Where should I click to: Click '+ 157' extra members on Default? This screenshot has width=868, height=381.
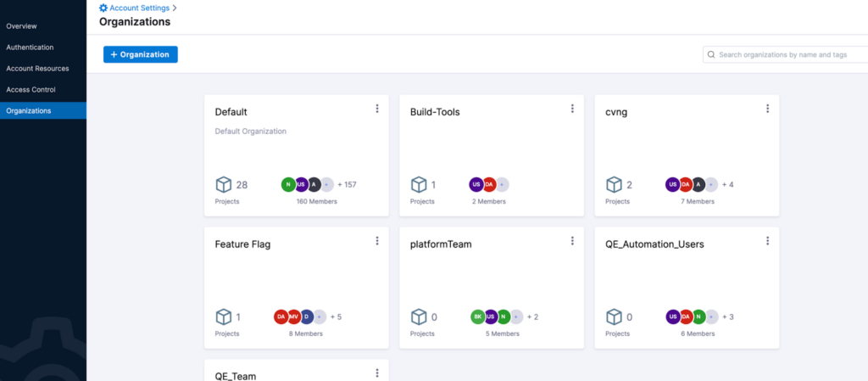[347, 184]
